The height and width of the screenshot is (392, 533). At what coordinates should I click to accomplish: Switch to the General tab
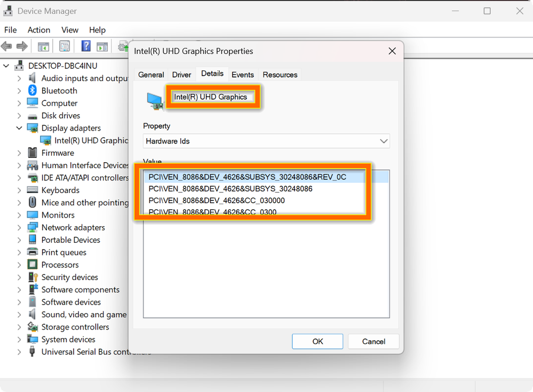(x=151, y=75)
